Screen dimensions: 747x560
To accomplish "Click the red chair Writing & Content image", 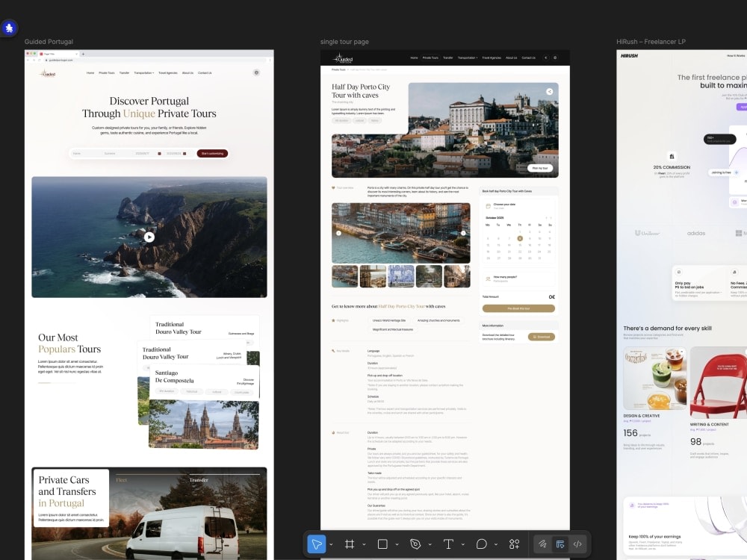I will click(x=719, y=382).
